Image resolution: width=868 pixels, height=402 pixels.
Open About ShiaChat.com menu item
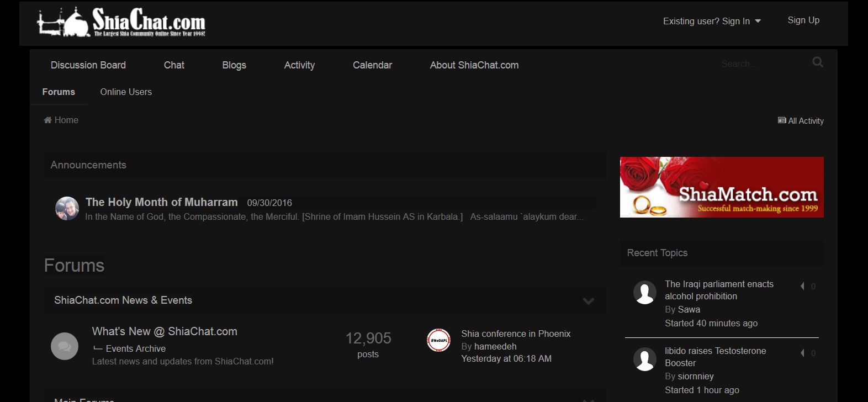[474, 65]
